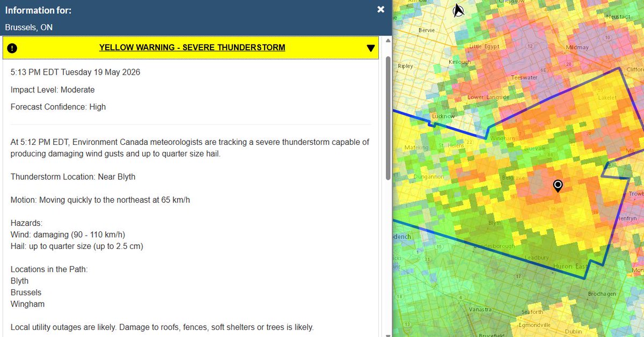Click the Leadbury label on the map
This screenshot has width=644, height=337.
tap(536, 258)
